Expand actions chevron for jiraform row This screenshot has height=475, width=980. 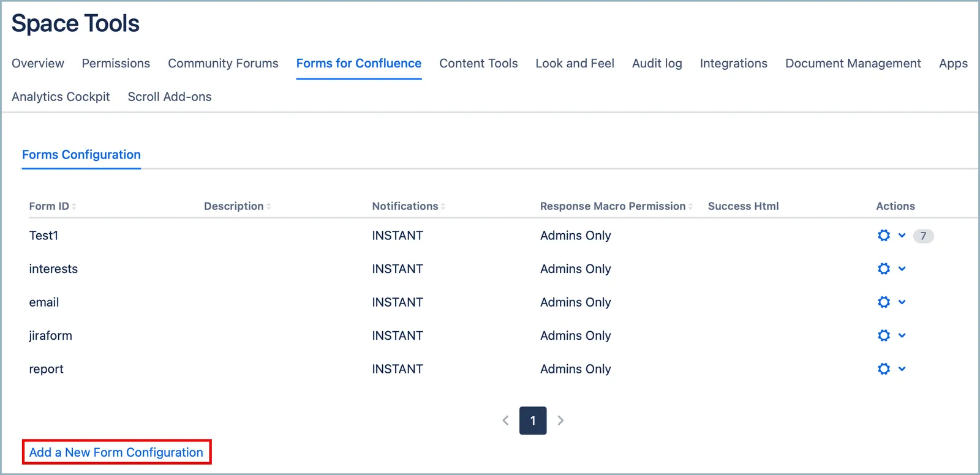[902, 335]
